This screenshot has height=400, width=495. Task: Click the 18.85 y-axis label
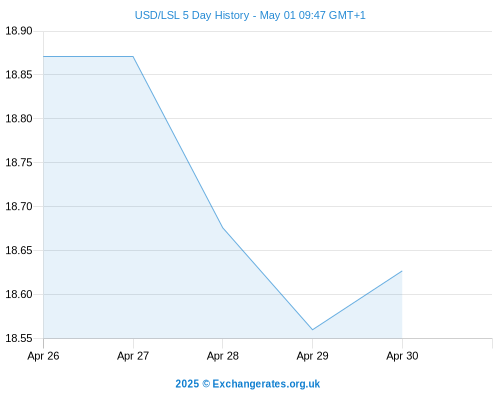19,75
